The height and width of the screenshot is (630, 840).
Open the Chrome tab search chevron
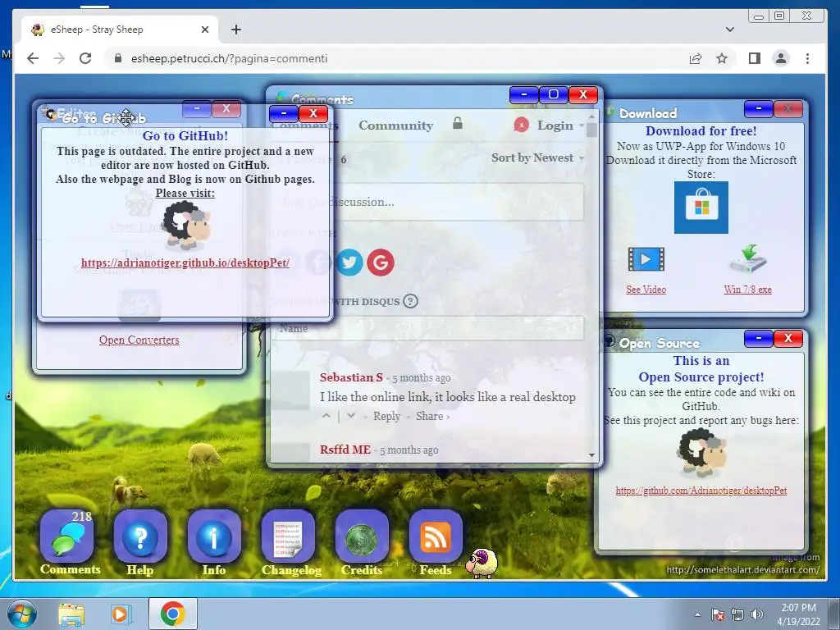[729, 29]
